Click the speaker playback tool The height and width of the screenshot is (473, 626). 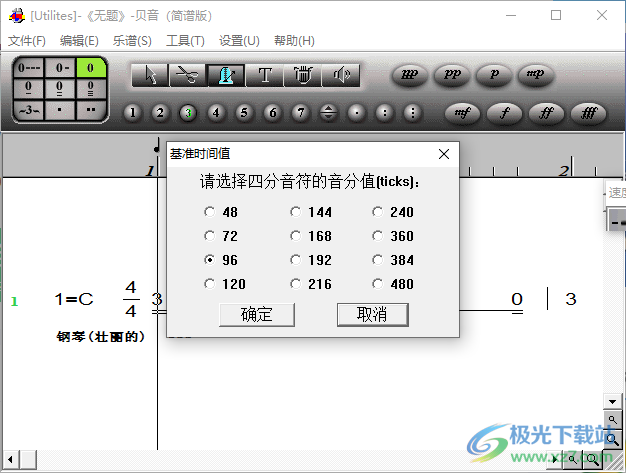pyautogui.click(x=341, y=75)
